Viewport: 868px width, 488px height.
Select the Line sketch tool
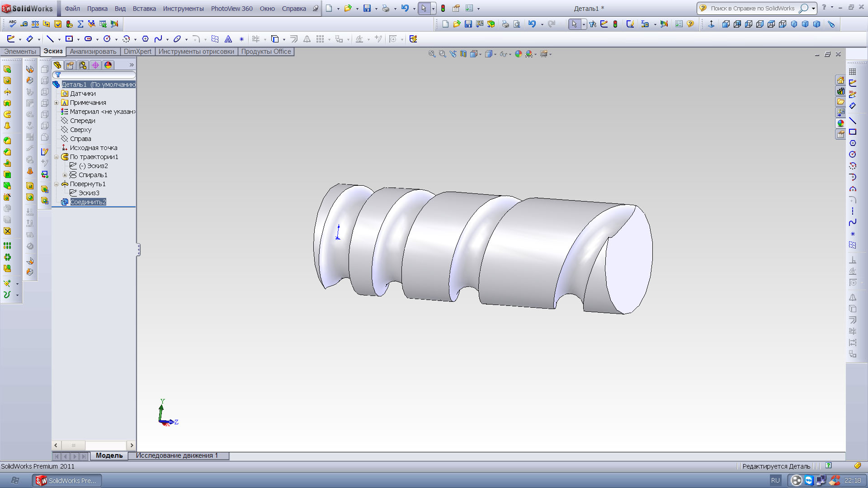coord(50,39)
